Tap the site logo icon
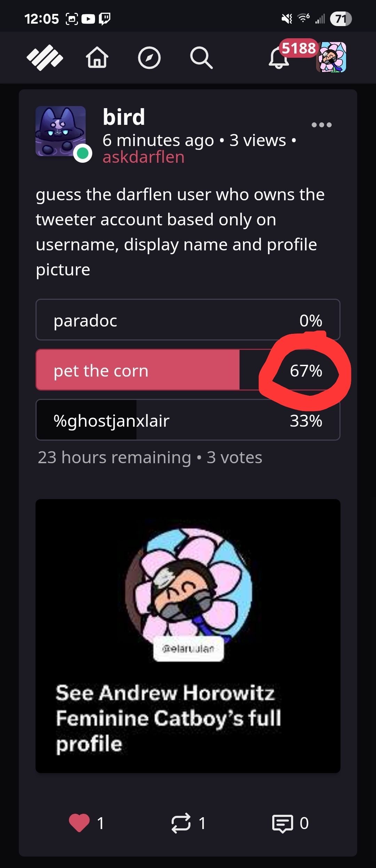This screenshot has width=376, height=868. [x=45, y=58]
